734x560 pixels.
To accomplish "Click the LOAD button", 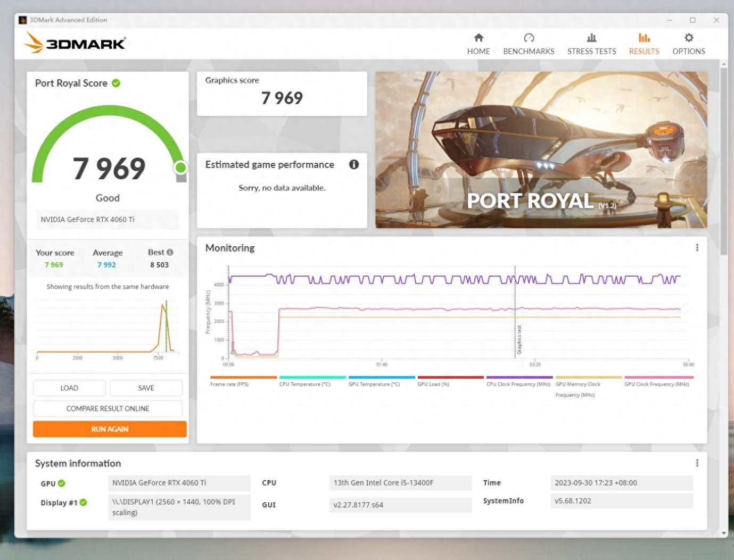I will [69, 388].
